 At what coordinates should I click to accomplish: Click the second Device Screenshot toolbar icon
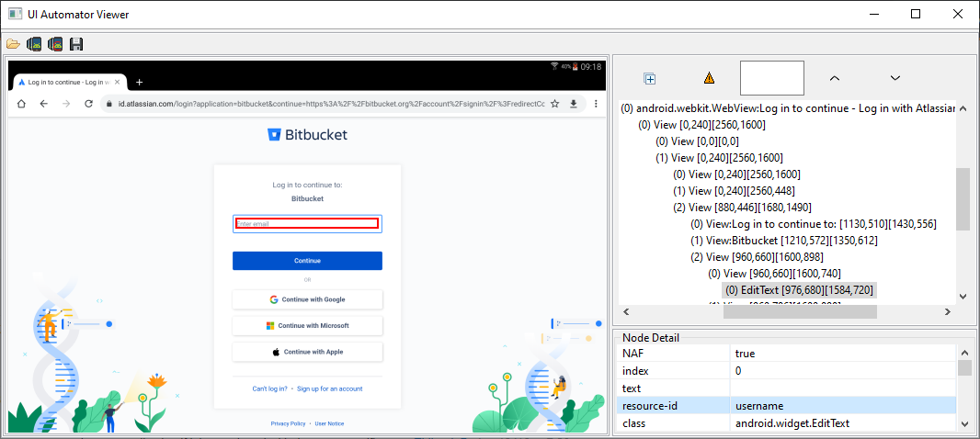tap(55, 44)
